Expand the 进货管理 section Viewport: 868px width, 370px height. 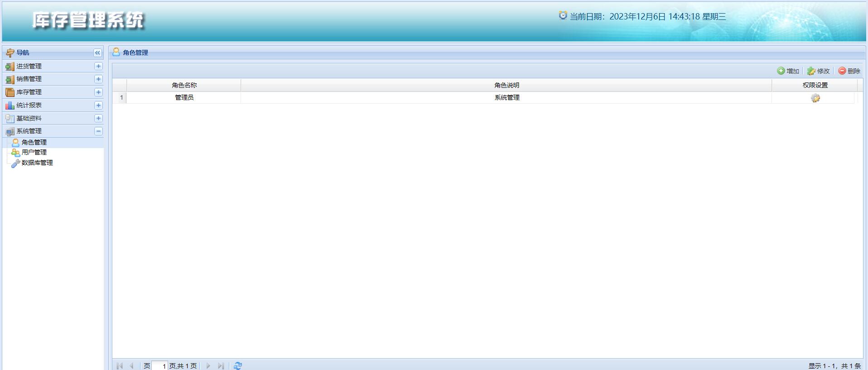coord(98,66)
